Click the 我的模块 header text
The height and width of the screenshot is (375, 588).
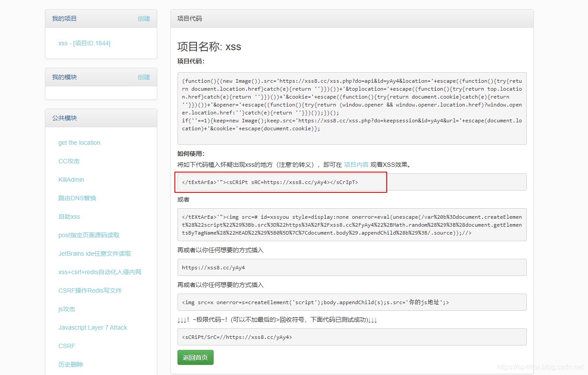coord(64,77)
